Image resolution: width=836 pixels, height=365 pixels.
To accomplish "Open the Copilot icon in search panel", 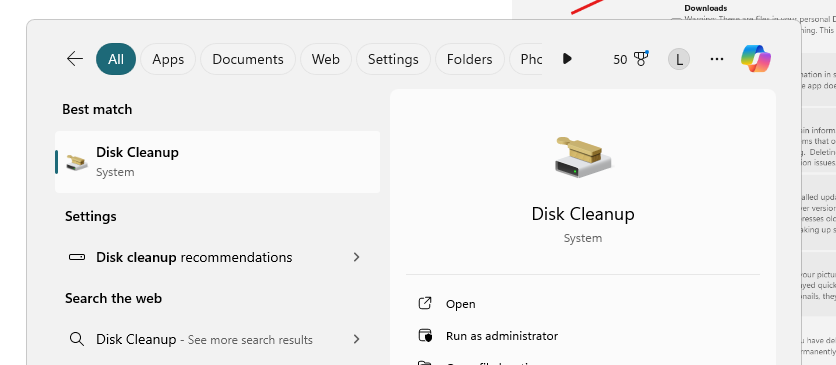I will [755, 59].
